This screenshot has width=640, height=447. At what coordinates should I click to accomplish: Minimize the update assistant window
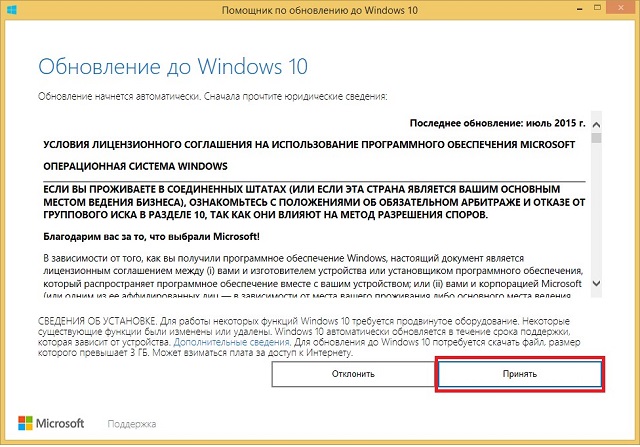coord(579,9)
